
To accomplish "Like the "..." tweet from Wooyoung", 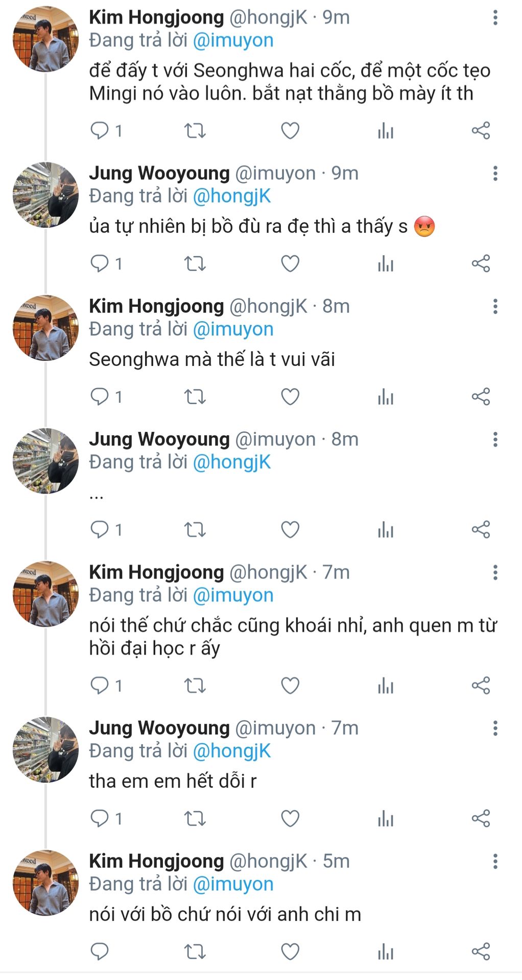I will pos(290,529).
